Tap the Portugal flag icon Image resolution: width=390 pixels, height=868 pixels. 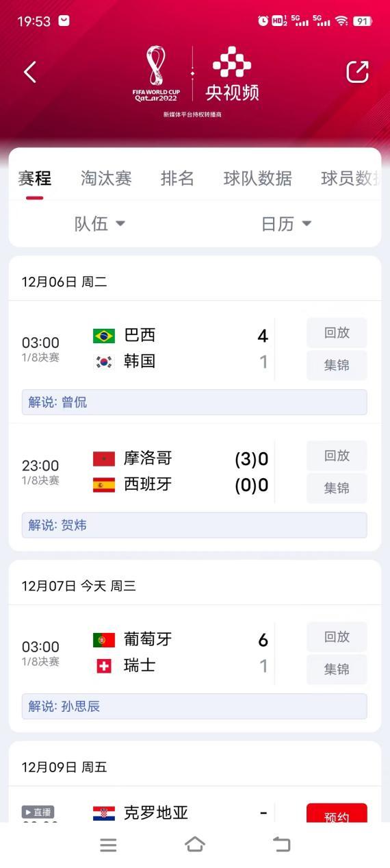[104, 640]
